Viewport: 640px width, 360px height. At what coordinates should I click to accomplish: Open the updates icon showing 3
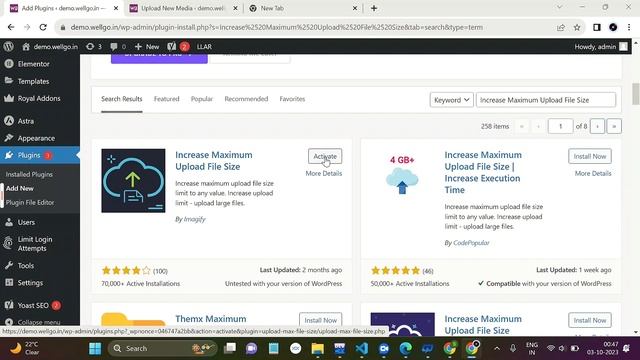pyautogui.click(x=93, y=47)
